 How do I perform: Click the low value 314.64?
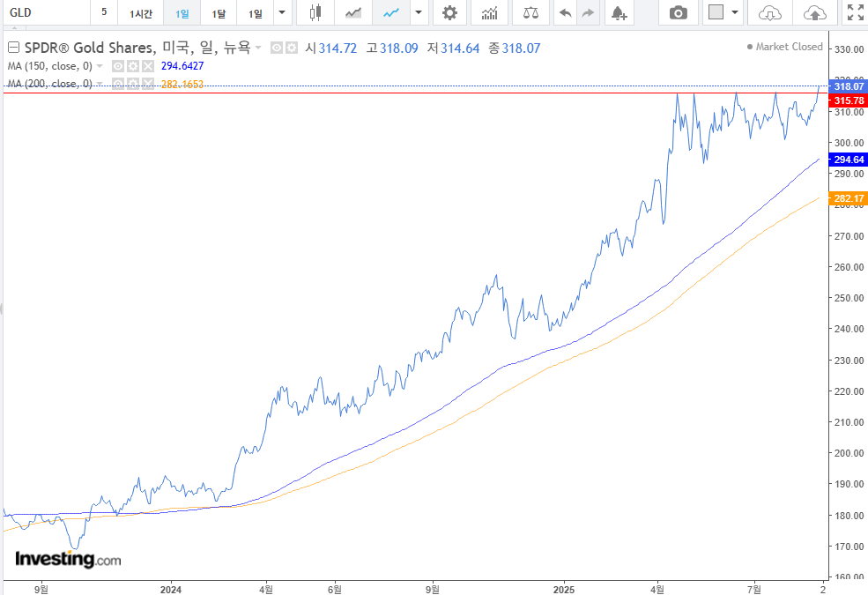point(460,48)
